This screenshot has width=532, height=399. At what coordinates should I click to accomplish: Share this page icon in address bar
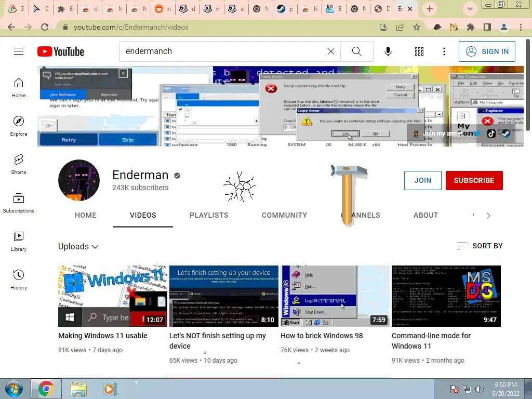pyautogui.click(x=400, y=27)
